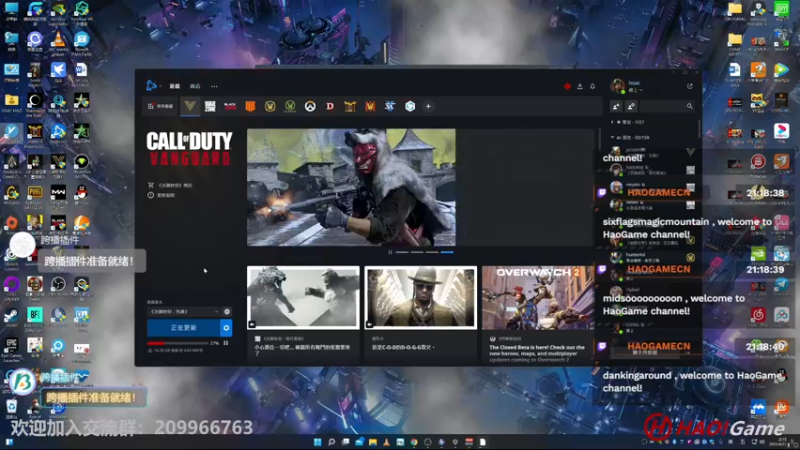The image size is (800, 450).
Task: Open the Hearthstone game icon
Action: (x=350, y=106)
